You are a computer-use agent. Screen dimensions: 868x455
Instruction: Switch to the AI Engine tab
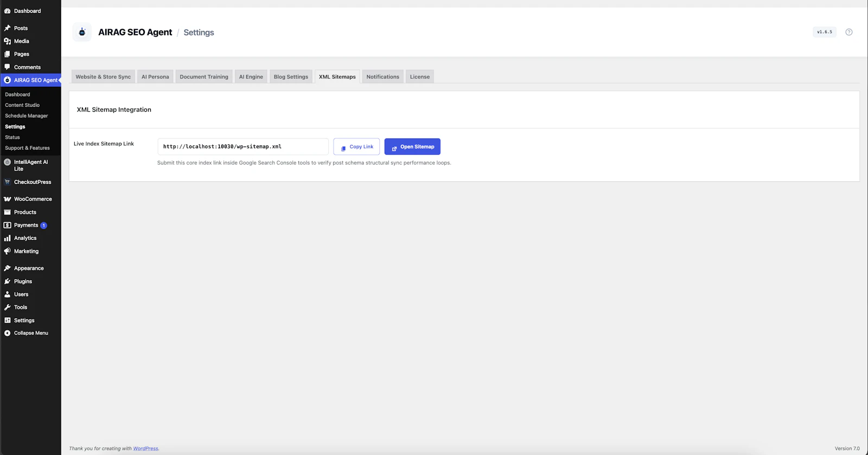pos(251,77)
